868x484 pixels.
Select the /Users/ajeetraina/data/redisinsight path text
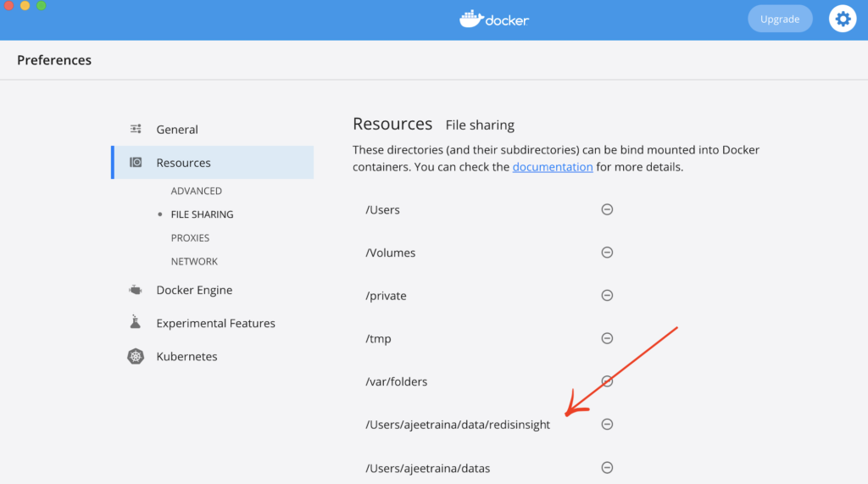click(458, 425)
